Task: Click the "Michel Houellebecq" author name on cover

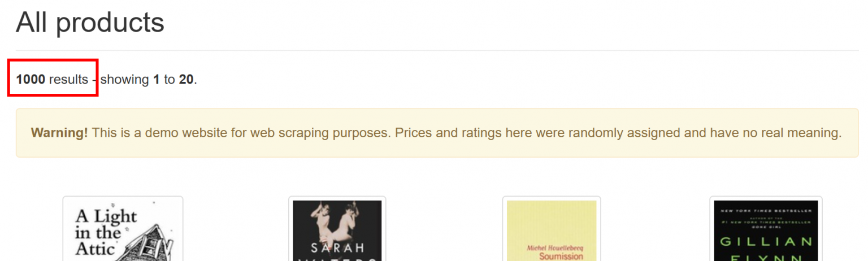Action: [x=552, y=247]
